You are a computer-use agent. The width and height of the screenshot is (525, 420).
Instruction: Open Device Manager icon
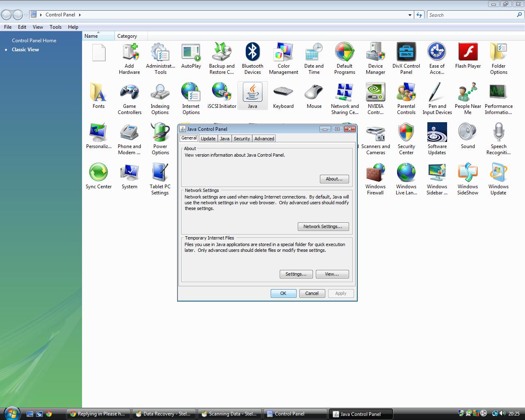[375, 59]
